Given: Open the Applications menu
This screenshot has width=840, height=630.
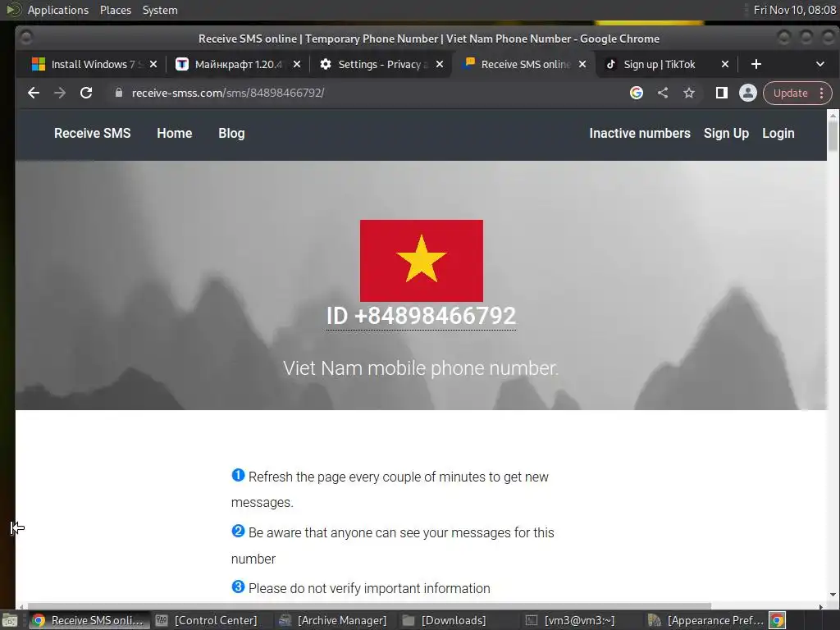Looking at the screenshot, I should [58, 10].
